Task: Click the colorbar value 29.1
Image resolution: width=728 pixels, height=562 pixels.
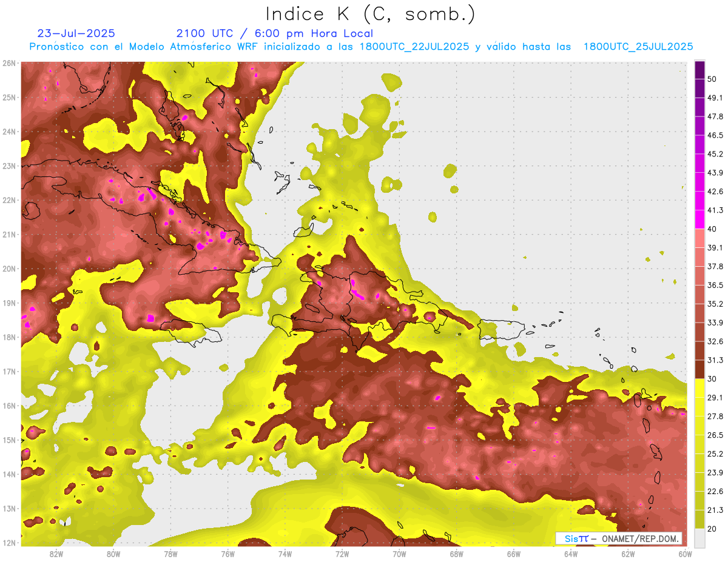Action: pos(715,398)
